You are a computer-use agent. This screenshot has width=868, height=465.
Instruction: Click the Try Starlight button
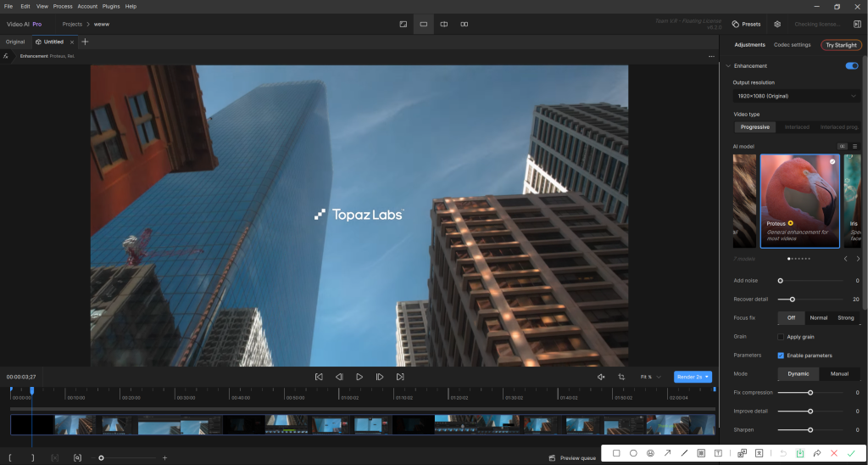841,45
